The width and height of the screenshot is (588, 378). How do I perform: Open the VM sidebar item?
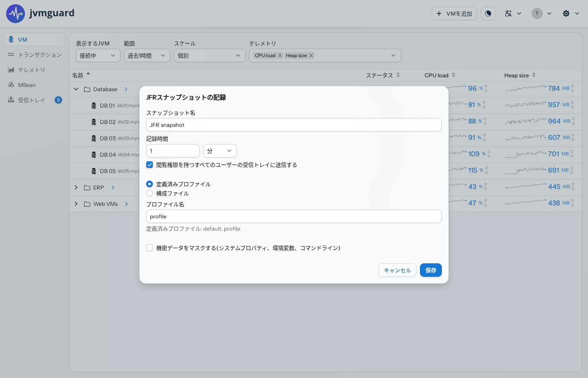click(34, 39)
